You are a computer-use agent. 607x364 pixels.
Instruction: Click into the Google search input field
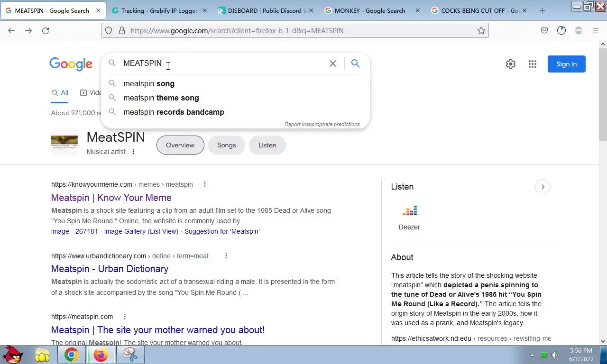pos(223,64)
